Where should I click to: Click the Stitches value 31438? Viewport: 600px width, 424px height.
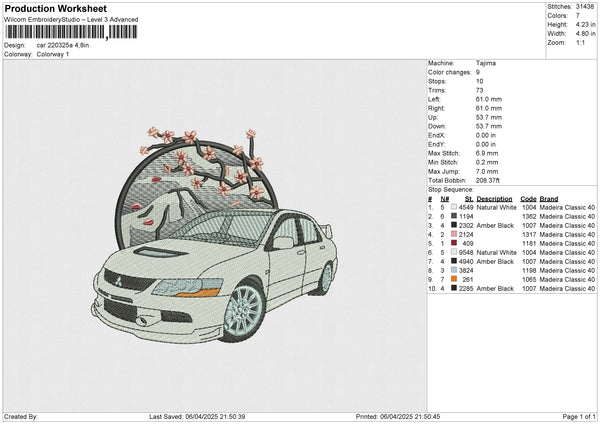(585, 7)
